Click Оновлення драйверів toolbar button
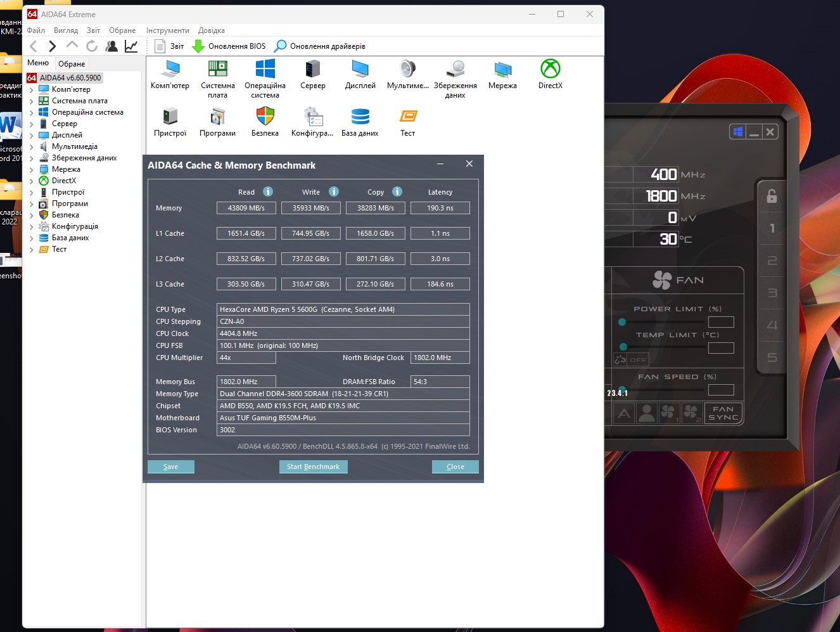 click(x=320, y=46)
